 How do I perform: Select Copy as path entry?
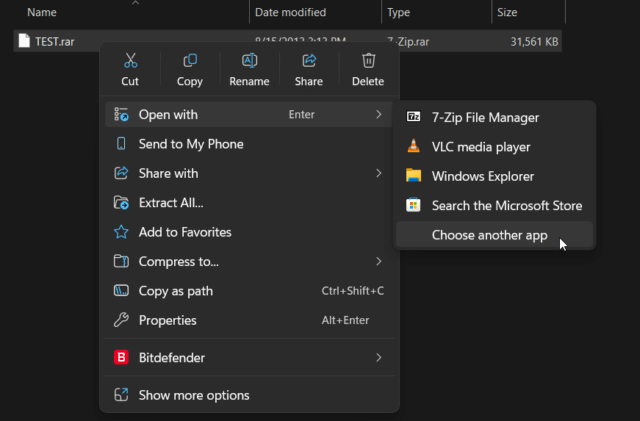pyautogui.click(x=248, y=291)
